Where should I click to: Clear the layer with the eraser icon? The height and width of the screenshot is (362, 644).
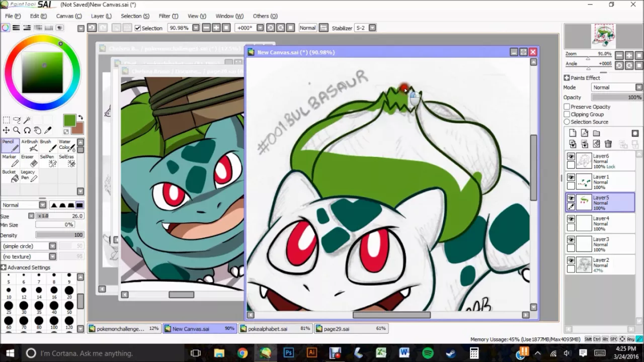(x=596, y=144)
